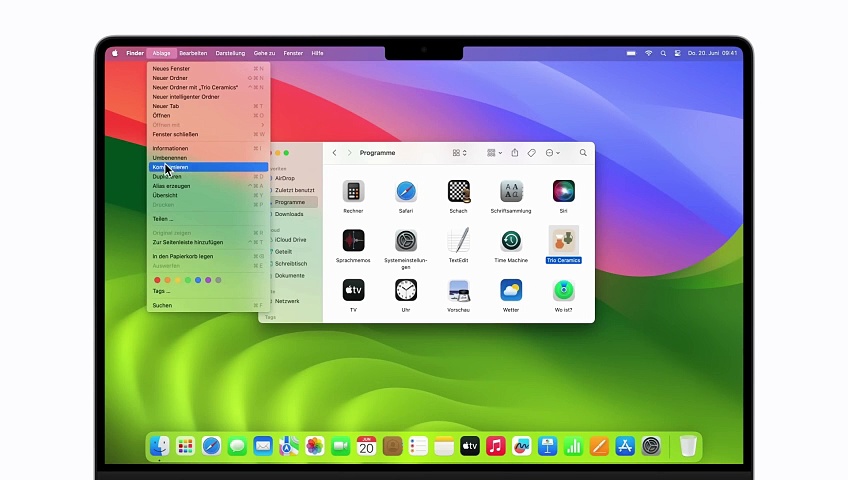Click the tag icon in Finder toolbar
Viewport: 848px width, 480px height.
click(532, 153)
